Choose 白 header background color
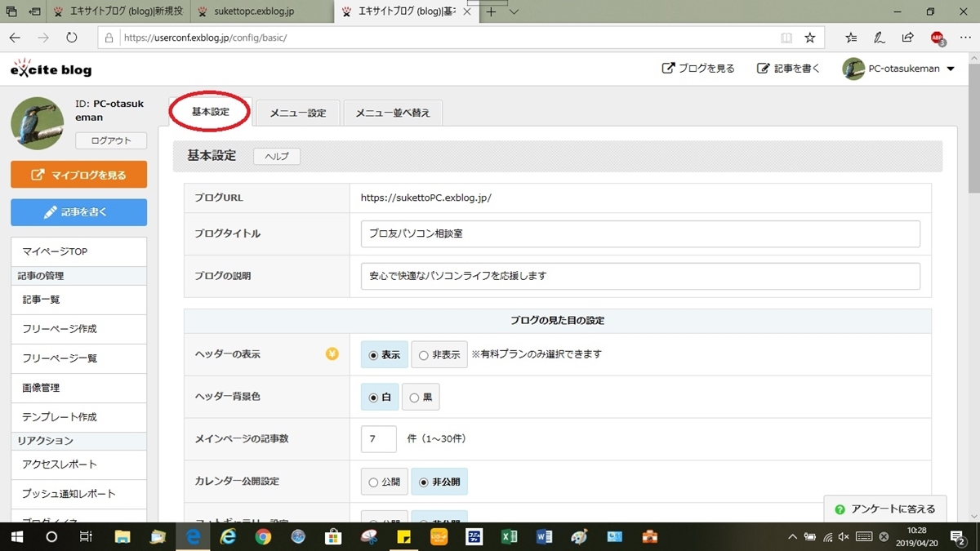 (x=380, y=398)
